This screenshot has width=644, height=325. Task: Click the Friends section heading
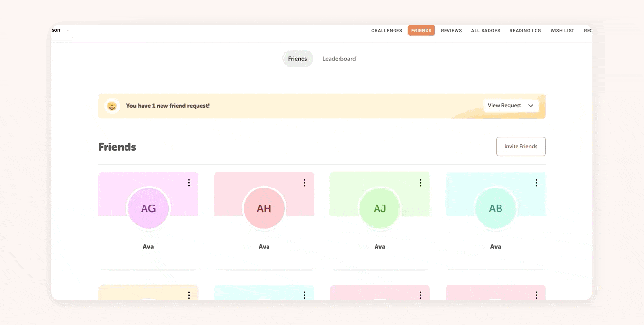click(117, 147)
